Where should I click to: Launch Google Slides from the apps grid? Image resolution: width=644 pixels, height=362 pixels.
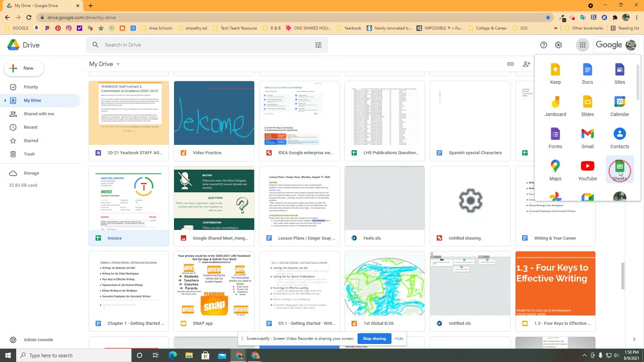point(587,106)
